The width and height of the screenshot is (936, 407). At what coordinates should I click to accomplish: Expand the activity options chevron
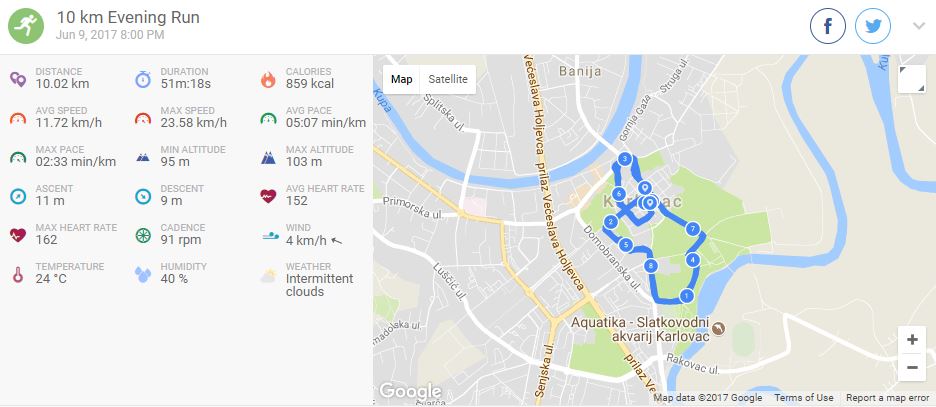(919, 26)
